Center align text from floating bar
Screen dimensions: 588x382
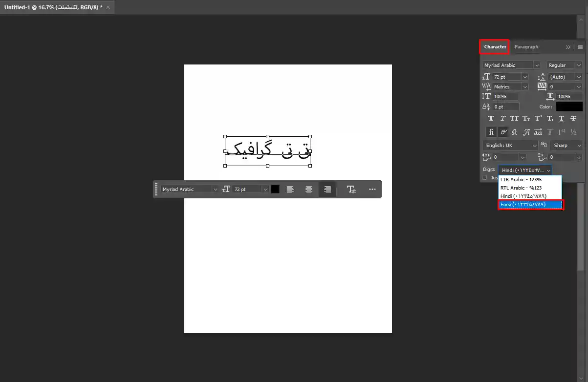point(309,190)
